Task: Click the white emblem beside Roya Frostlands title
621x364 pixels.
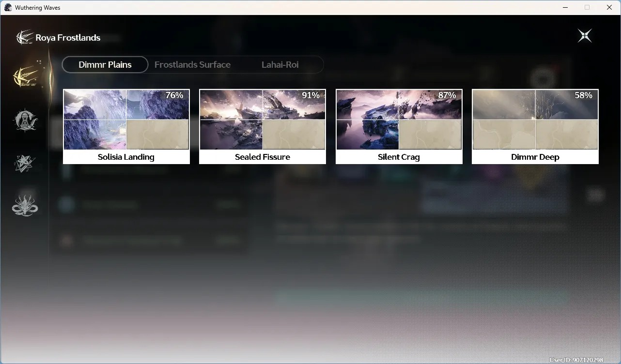Action: [x=24, y=37]
